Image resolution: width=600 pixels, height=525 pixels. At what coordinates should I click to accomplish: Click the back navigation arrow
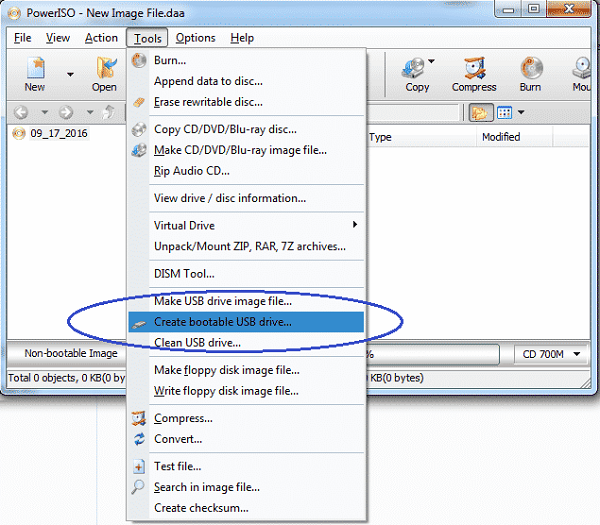pos(20,112)
